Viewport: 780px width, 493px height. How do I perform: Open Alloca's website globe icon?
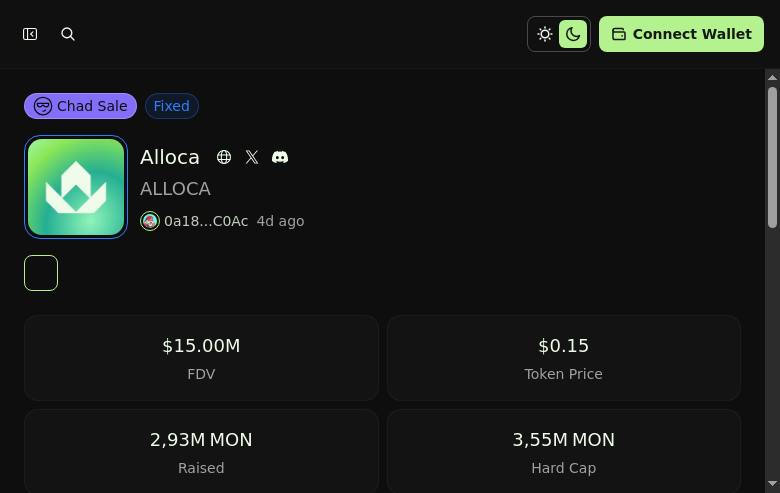coord(224,157)
